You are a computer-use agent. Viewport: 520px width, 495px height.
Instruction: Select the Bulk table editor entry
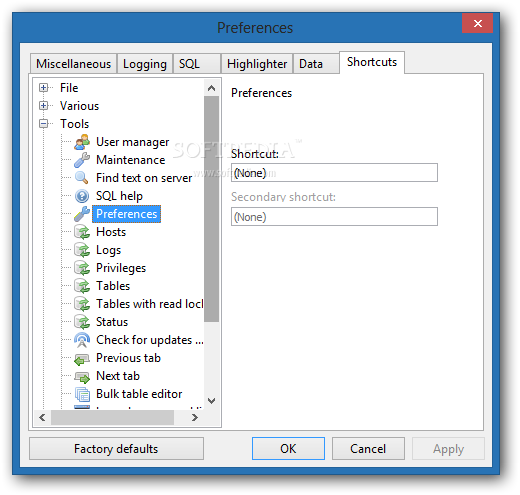(x=139, y=394)
